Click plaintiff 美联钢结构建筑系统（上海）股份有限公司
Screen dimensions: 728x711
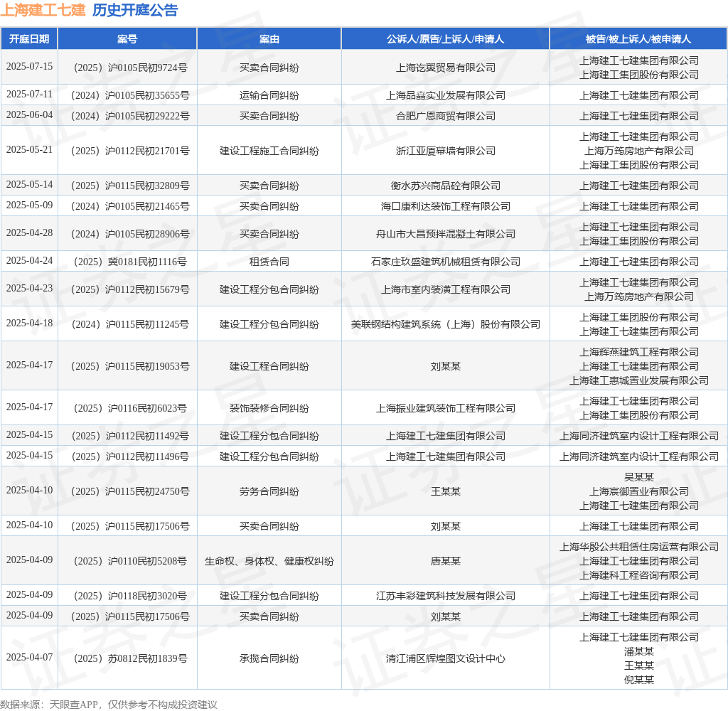(x=445, y=325)
